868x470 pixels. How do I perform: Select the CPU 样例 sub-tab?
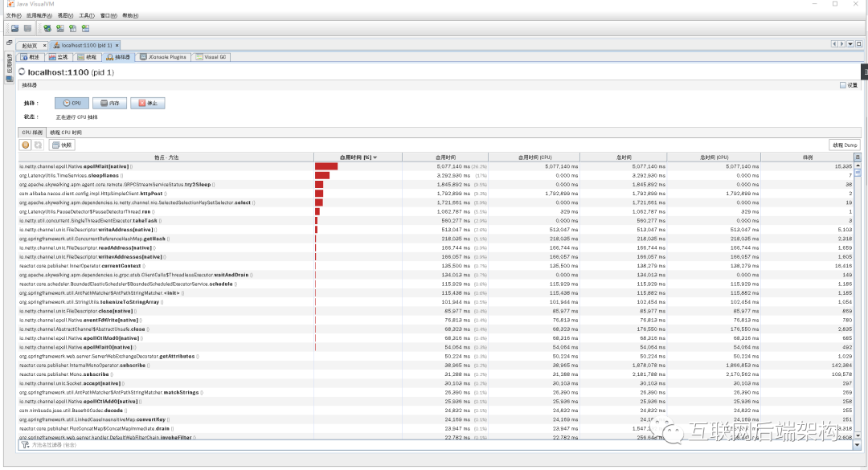(x=32, y=133)
